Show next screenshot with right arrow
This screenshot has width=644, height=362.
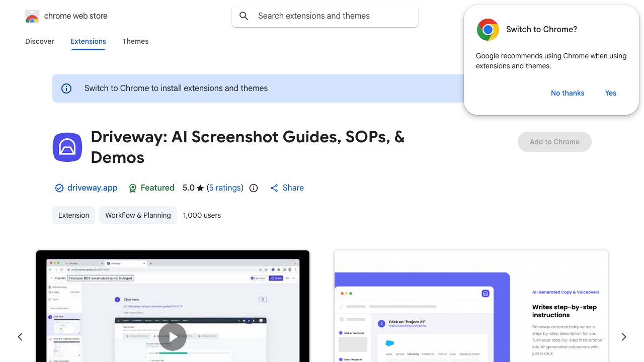coord(624,337)
